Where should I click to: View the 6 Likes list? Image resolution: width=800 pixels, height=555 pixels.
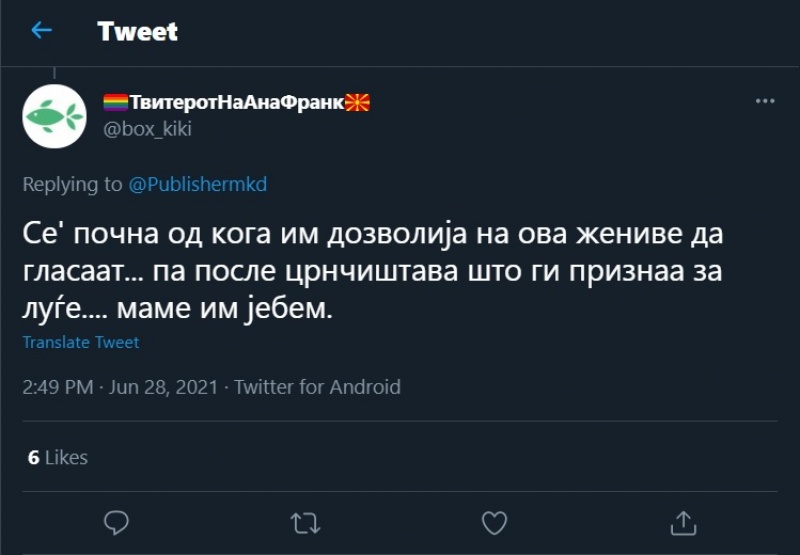pos(58,457)
